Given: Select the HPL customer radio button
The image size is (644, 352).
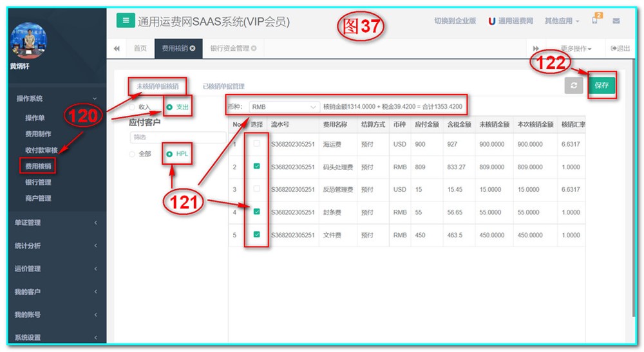Looking at the screenshot, I should [x=169, y=154].
